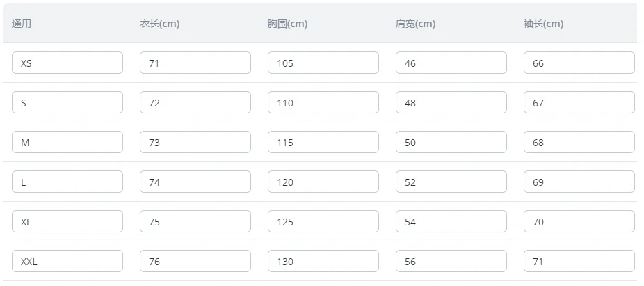Image resolution: width=644 pixels, height=286 pixels.
Task: Focus the XL chest field showing 125
Action: pos(323,221)
